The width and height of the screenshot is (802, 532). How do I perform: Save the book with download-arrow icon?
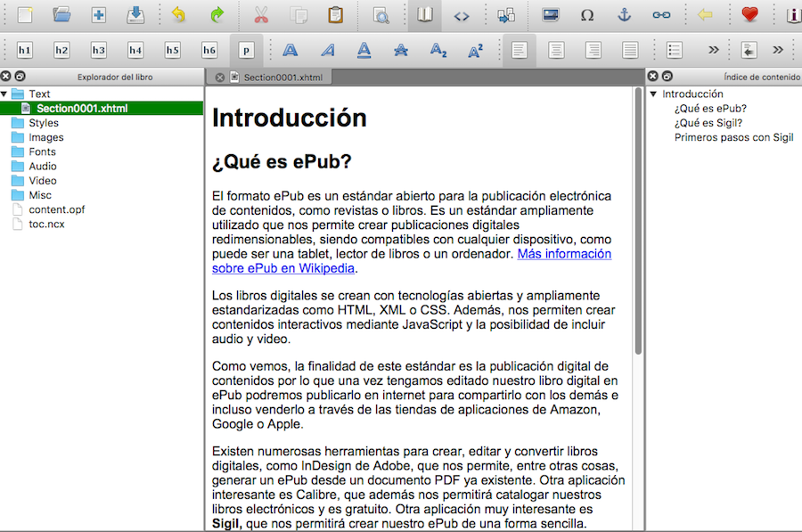pos(135,14)
